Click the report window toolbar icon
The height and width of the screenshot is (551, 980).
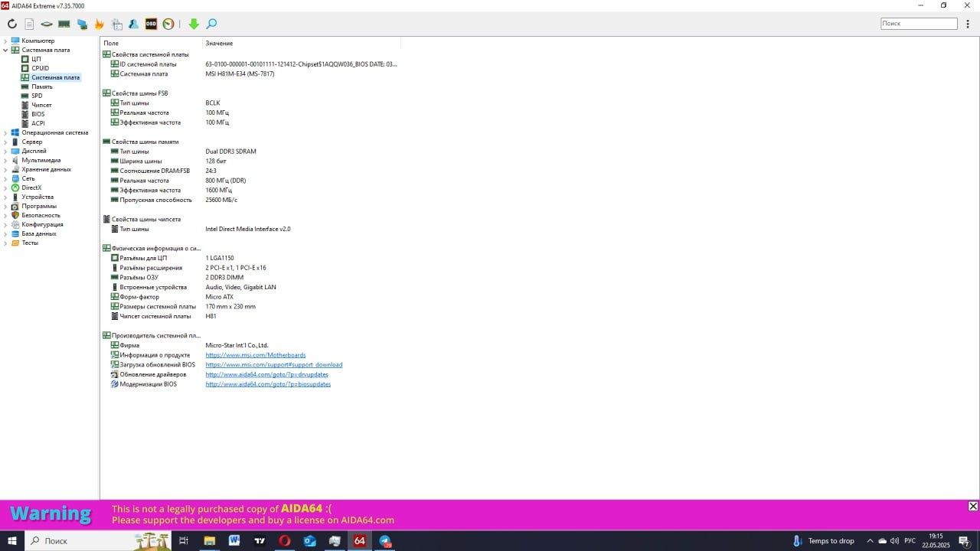[116, 24]
